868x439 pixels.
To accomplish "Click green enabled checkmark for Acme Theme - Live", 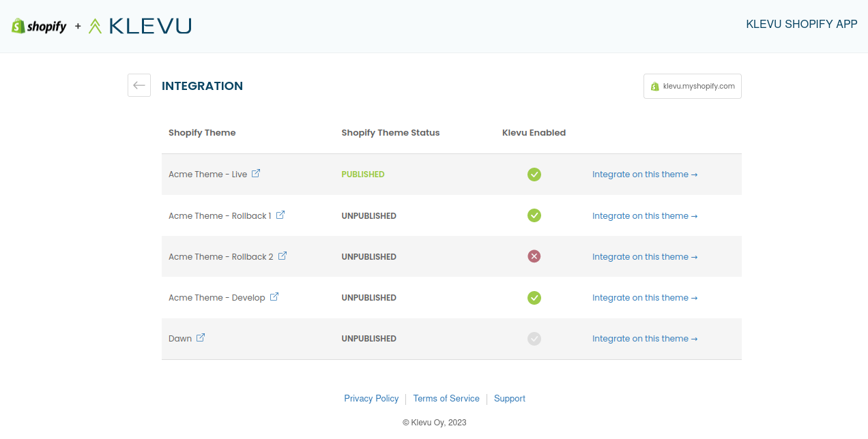I will [x=534, y=175].
